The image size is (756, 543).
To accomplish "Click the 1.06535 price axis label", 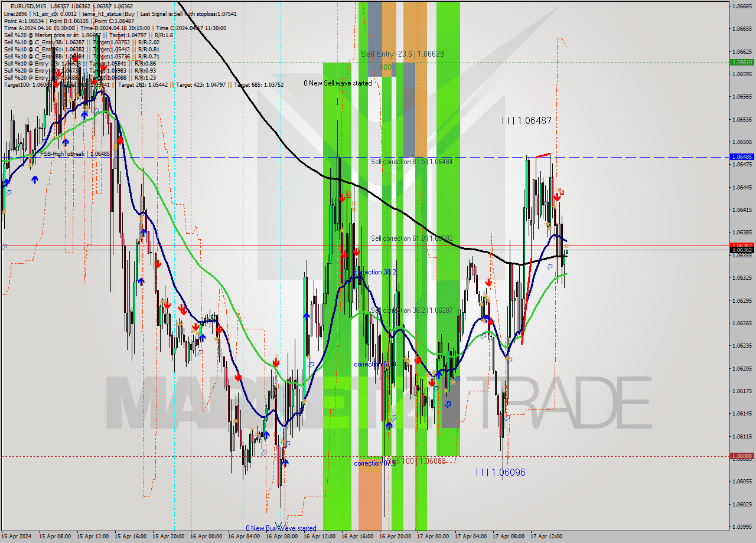I will (742, 119).
